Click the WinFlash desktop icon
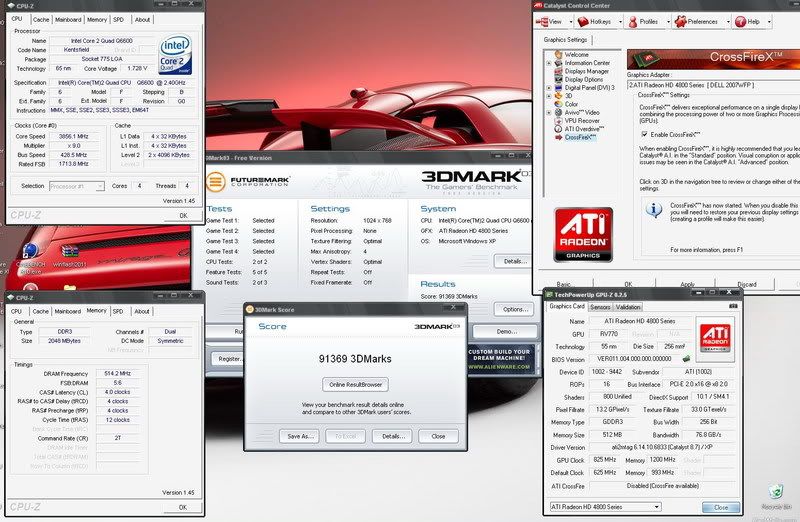The height and width of the screenshot is (522, 800). (69, 255)
